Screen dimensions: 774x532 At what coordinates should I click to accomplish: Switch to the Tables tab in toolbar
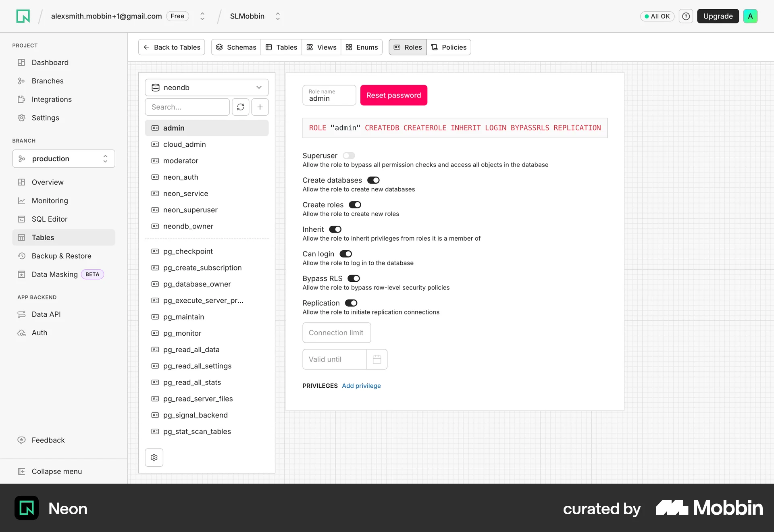281,47
